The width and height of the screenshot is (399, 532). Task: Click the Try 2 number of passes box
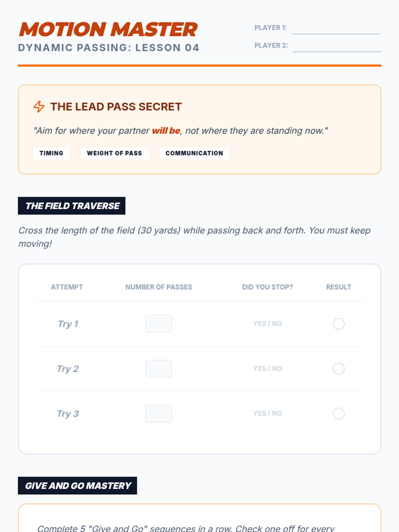pos(159,369)
